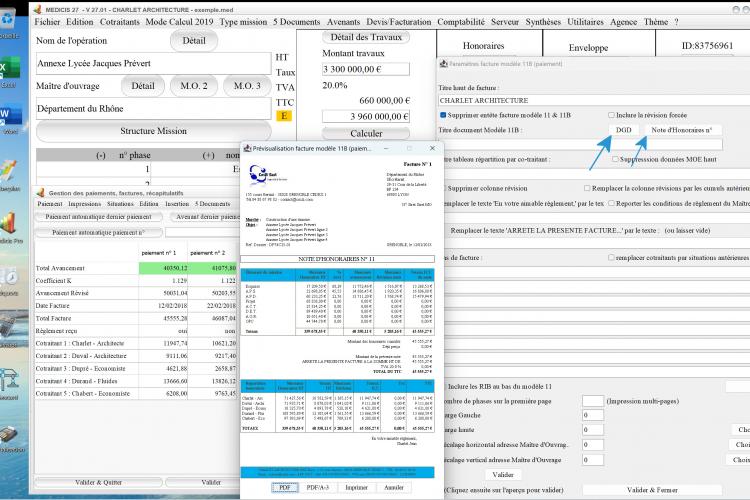The height and width of the screenshot is (500, 750).
Task: Click the Paiement automatique paiement n° button
Action: (x=99, y=233)
